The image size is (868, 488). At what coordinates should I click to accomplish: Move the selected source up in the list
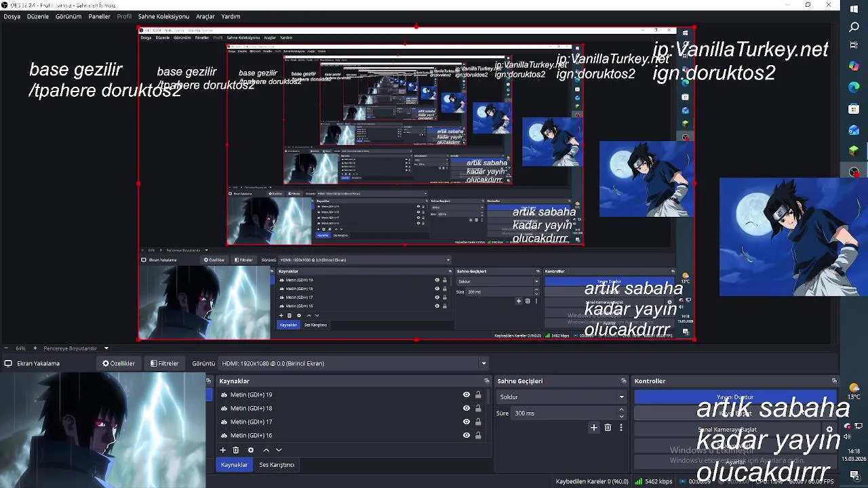[x=266, y=450]
